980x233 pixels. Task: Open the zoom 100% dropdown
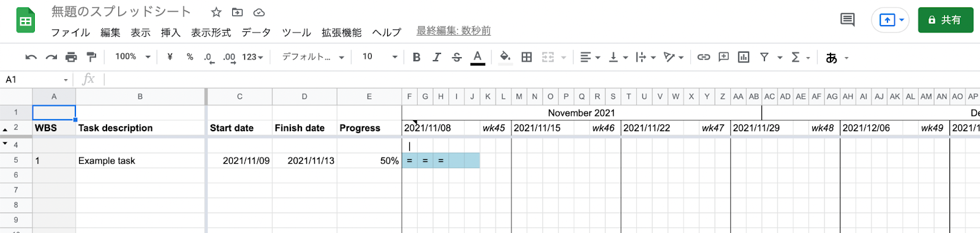133,57
